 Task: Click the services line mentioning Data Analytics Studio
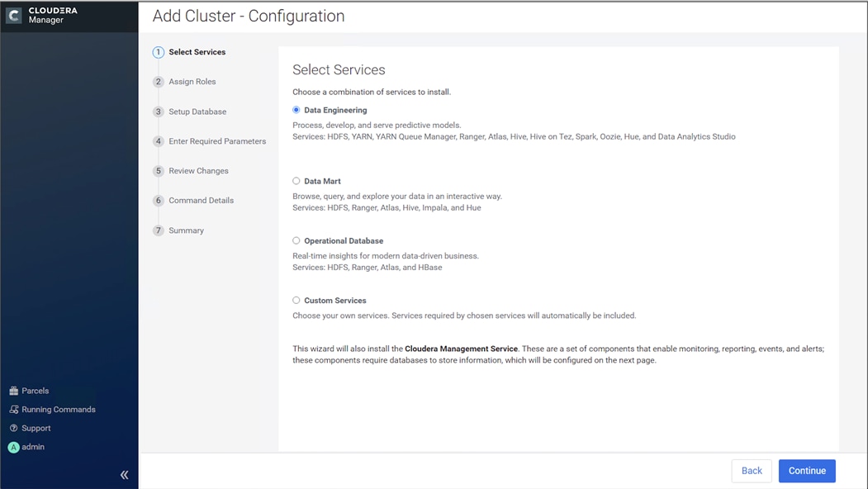click(x=514, y=137)
